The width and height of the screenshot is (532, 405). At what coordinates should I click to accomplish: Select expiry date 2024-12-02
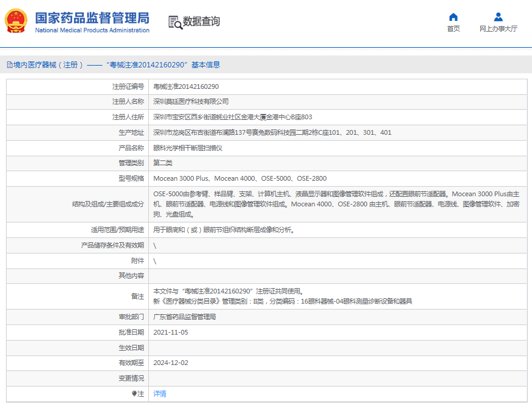point(170,363)
